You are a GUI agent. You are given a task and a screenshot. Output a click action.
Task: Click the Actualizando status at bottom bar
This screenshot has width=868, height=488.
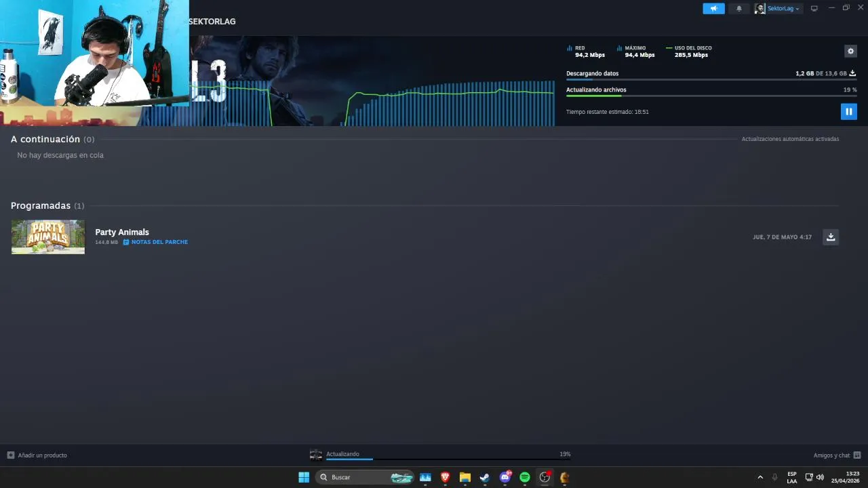342,454
